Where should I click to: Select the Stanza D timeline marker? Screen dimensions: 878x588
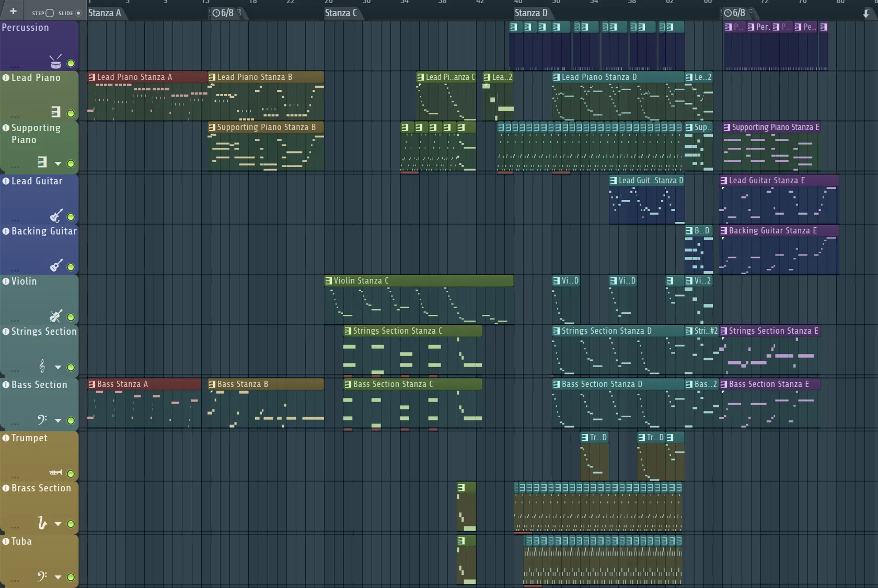click(x=530, y=13)
